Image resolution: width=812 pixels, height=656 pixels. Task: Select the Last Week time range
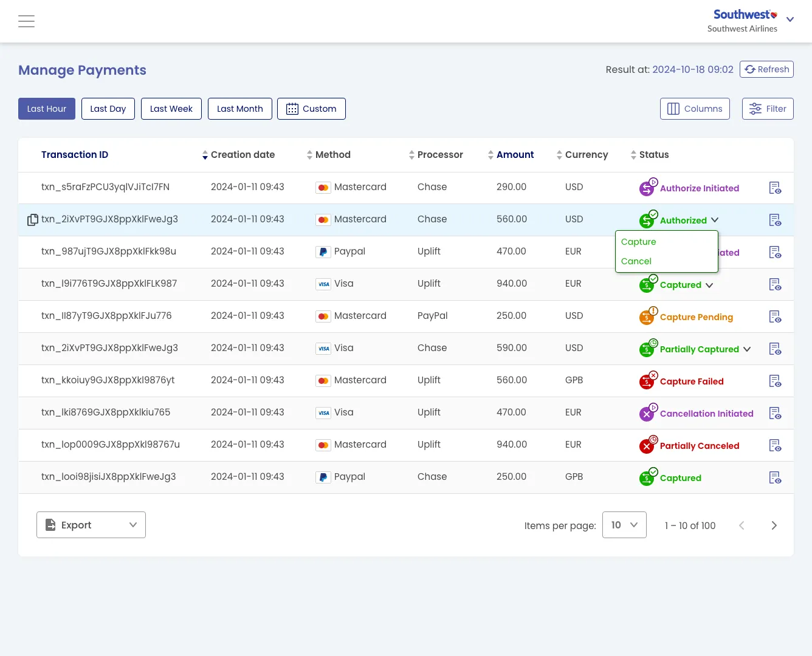click(x=171, y=109)
